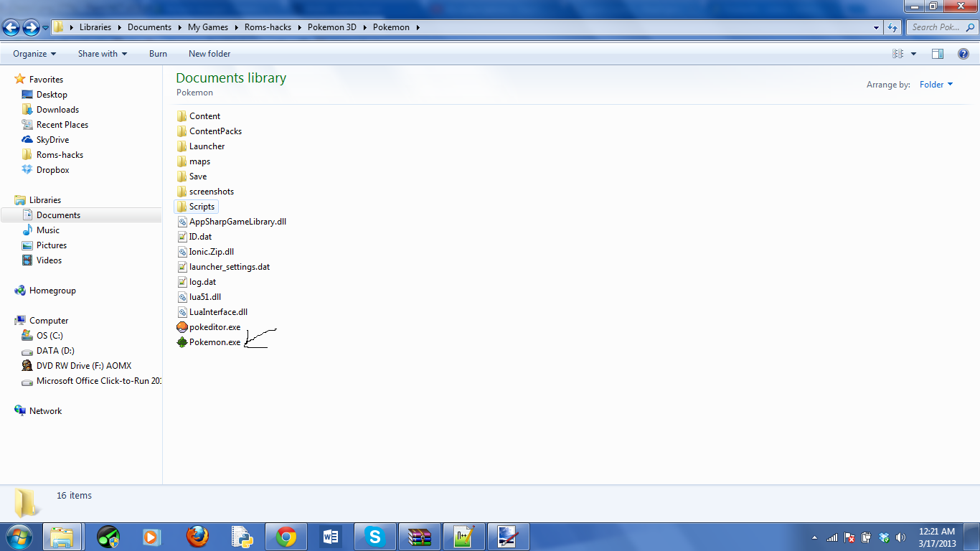Viewport: 980px width, 551px height.
Task: Refresh the folder with the address bar button
Action: point(892,27)
